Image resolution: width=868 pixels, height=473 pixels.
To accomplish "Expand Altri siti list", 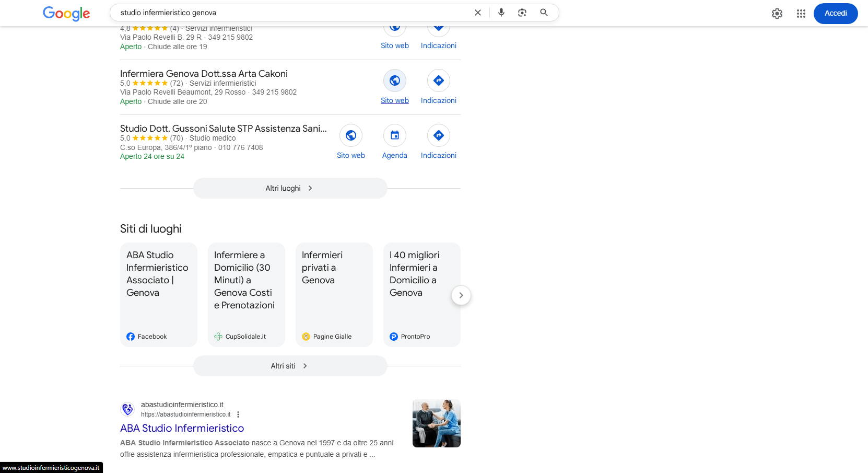I will [x=290, y=366].
